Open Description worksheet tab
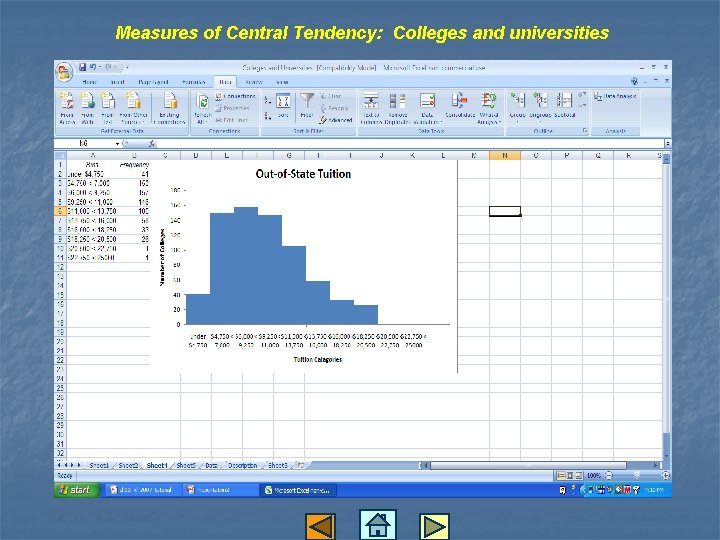Viewport: 720px width, 540px height. [242, 465]
